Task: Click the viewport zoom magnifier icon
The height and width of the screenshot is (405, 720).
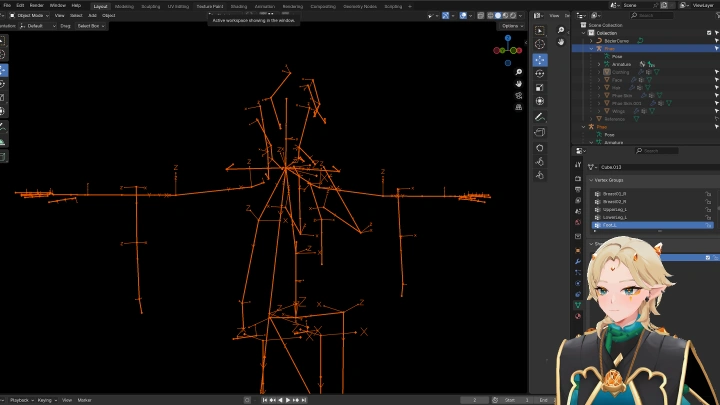Action: click(x=518, y=72)
